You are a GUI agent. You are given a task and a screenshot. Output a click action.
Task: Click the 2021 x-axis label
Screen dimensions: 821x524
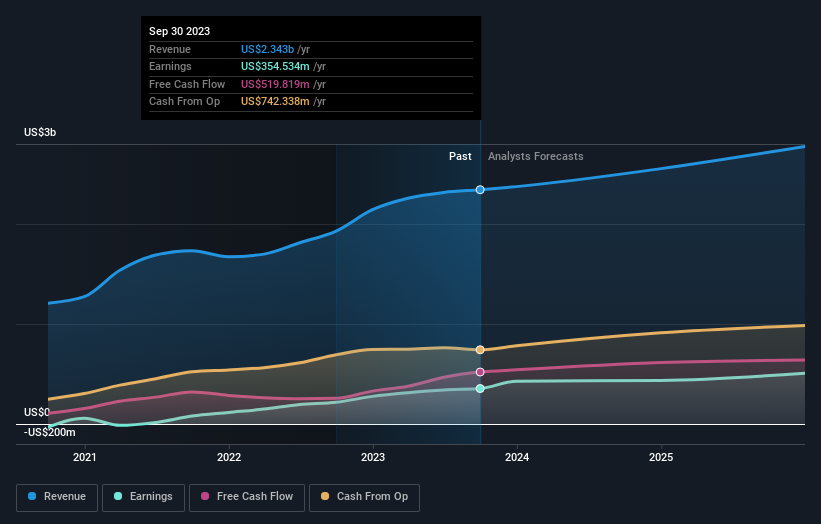(85, 457)
